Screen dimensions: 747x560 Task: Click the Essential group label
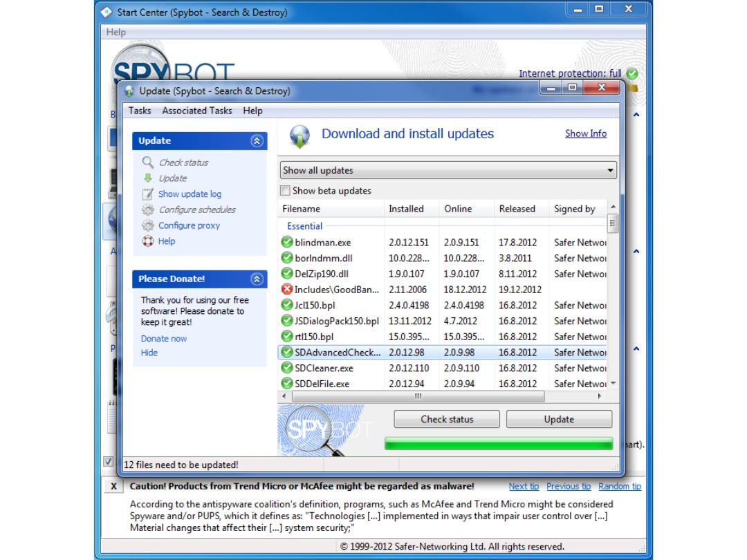(304, 226)
